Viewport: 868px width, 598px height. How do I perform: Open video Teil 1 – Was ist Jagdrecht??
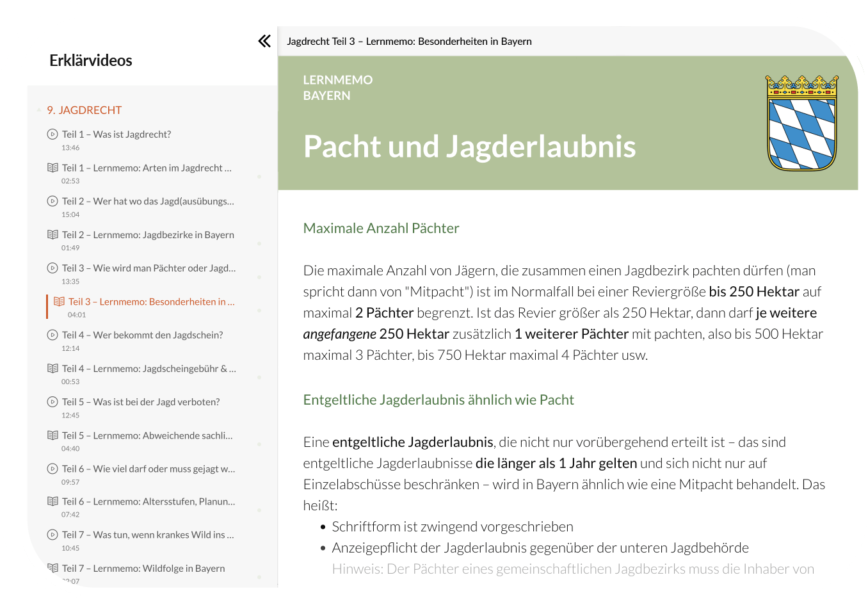click(117, 134)
